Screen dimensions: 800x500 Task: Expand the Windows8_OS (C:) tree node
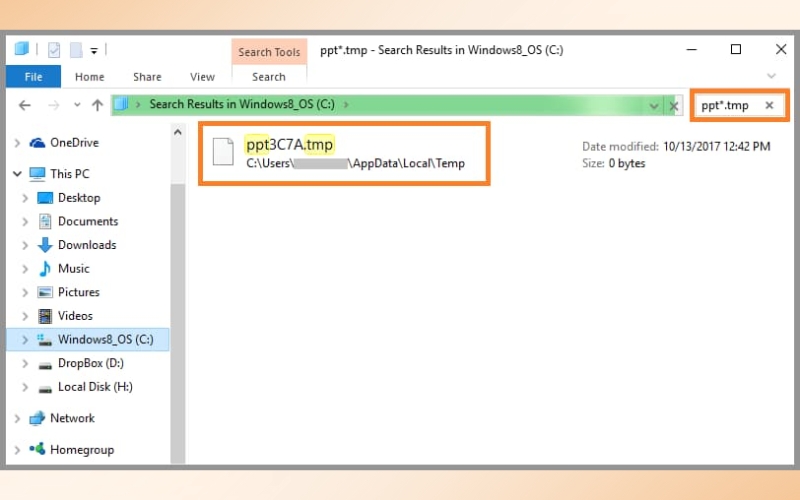point(25,340)
